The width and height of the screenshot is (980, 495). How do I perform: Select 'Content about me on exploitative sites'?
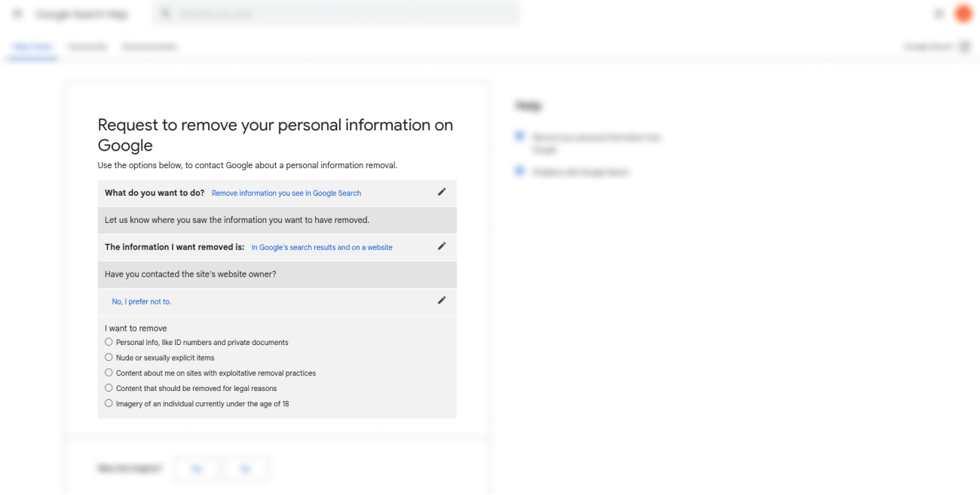tap(109, 373)
